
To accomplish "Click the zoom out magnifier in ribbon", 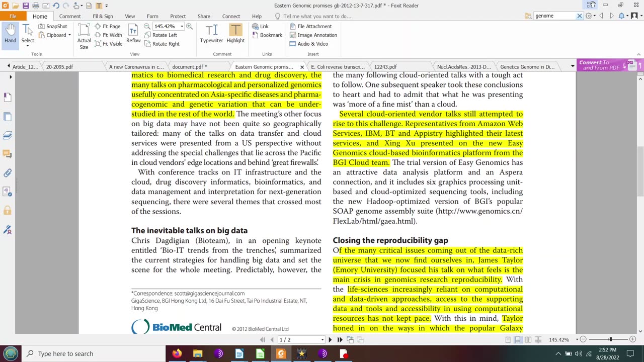I will point(147,26).
